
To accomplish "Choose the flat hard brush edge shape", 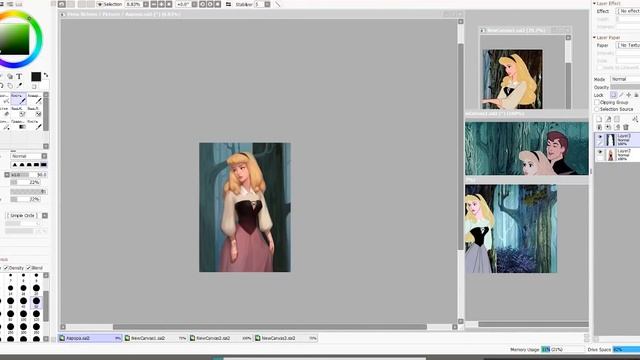I will coord(44,164).
